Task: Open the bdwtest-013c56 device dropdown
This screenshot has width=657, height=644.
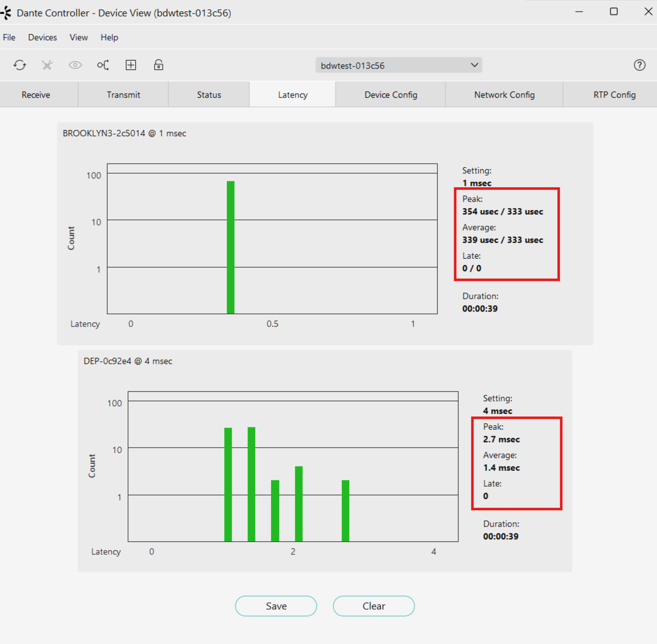Action: [399, 65]
